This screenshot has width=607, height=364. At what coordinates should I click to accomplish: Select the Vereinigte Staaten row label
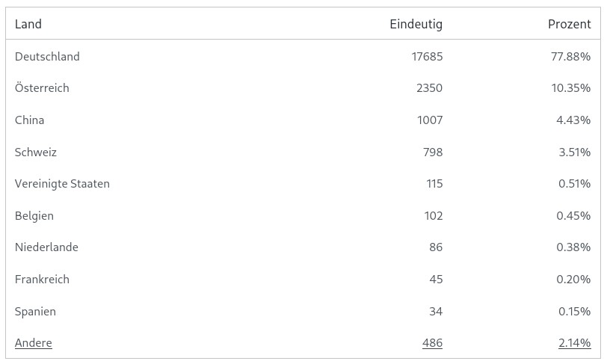tap(62, 184)
